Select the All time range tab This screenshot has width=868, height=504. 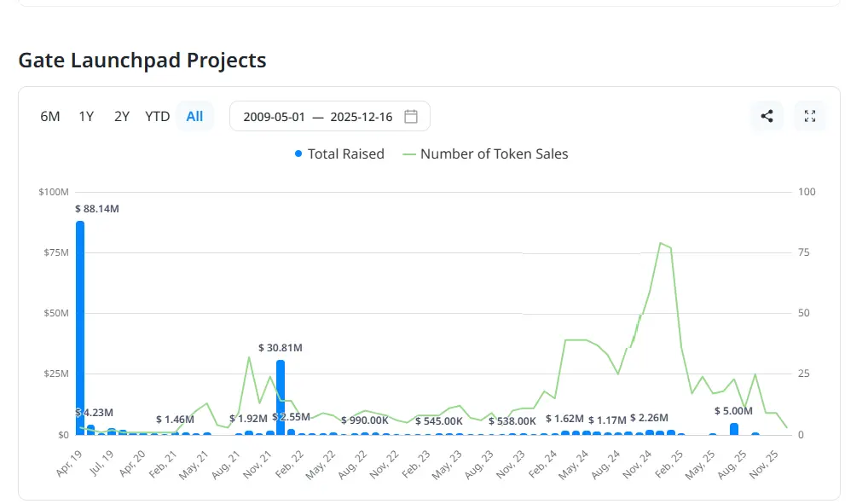pos(195,116)
